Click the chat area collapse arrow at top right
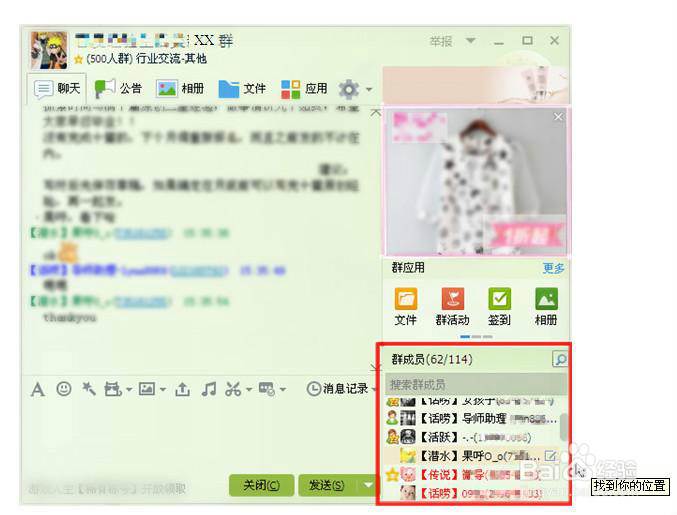Screen dimensions: 677x515 point(376,113)
